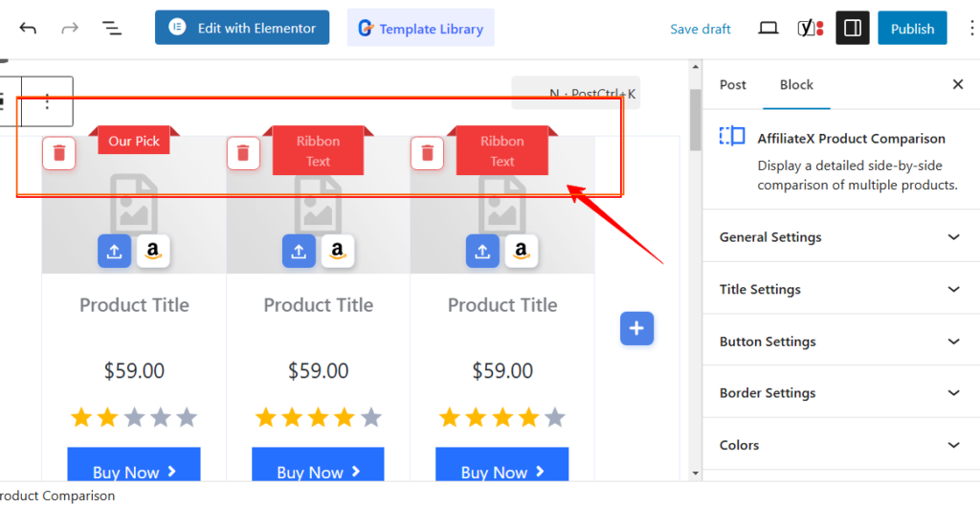
Task: Delete the third product column
Action: 427,153
